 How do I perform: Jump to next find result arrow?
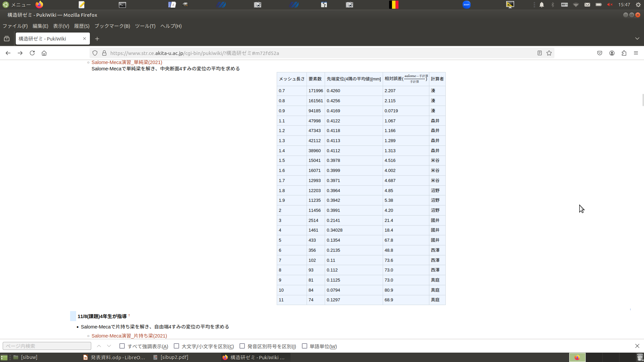(109, 346)
